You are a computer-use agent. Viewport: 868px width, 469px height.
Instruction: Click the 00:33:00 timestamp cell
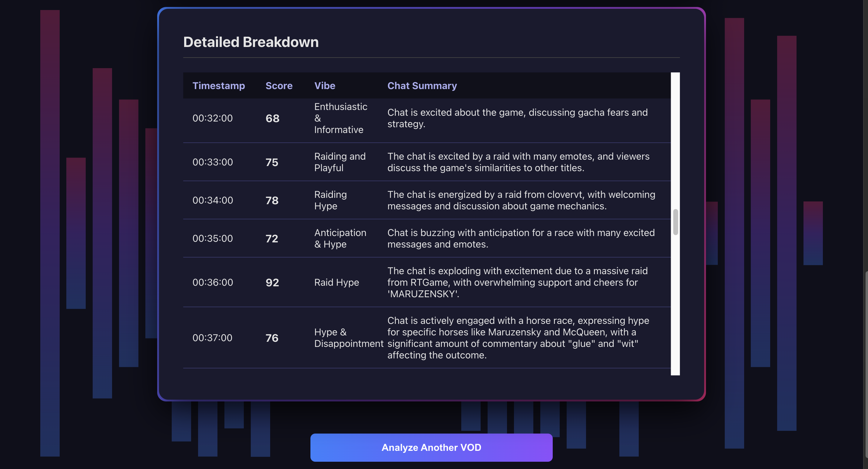(x=212, y=162)
